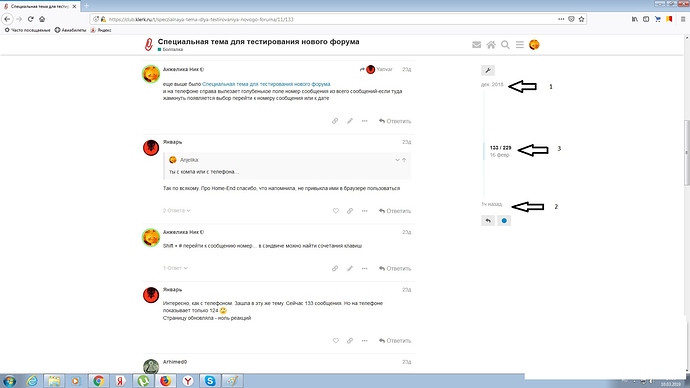Screen dimensions: 690x388
Task: Open the shopping cart extension icon
Action: [657, 19]
